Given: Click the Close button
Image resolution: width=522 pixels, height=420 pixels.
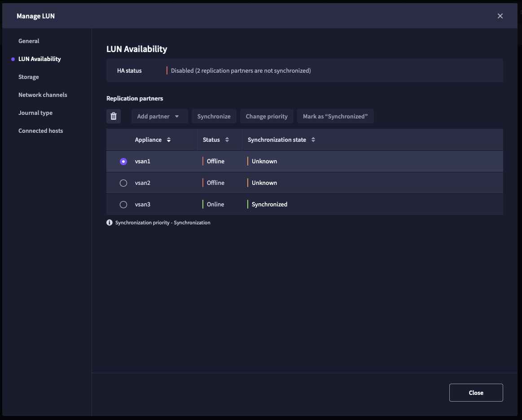Looking at the screenshot, I should [x=476, y=393].
